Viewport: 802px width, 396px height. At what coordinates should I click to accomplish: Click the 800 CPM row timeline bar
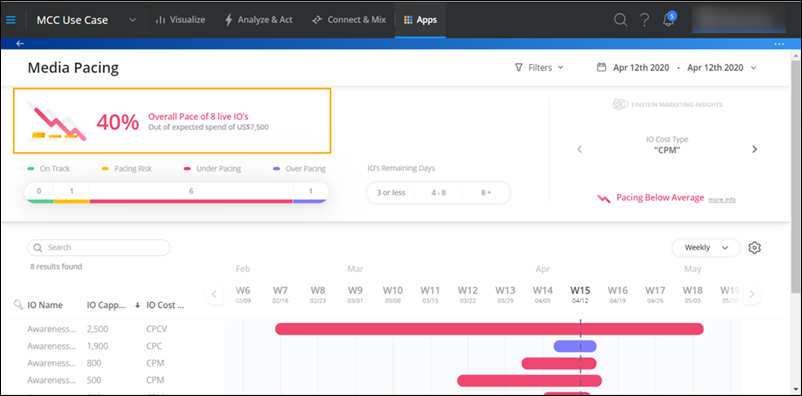pyautogui.click(x=559, y=363)
